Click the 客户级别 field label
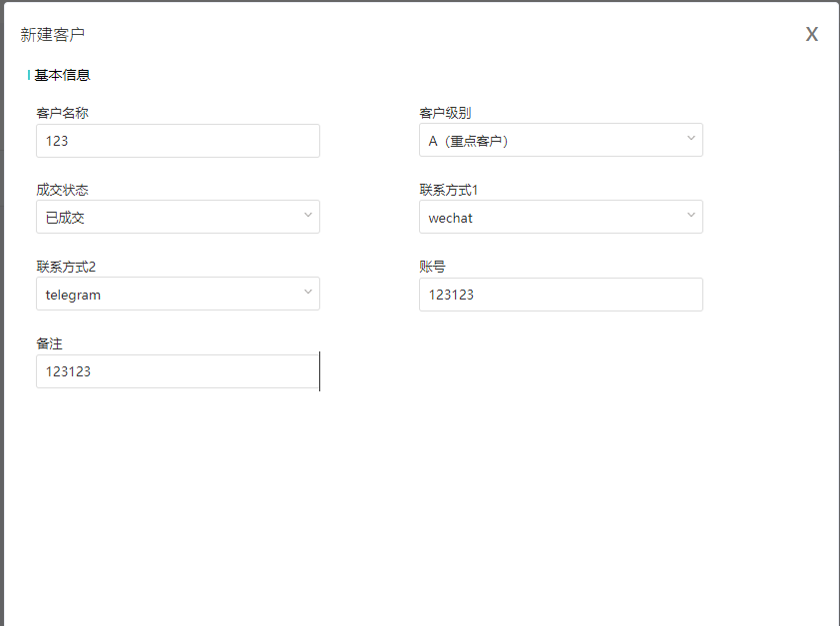This screenshot has height=626, width=840. [x=445, y=113]
